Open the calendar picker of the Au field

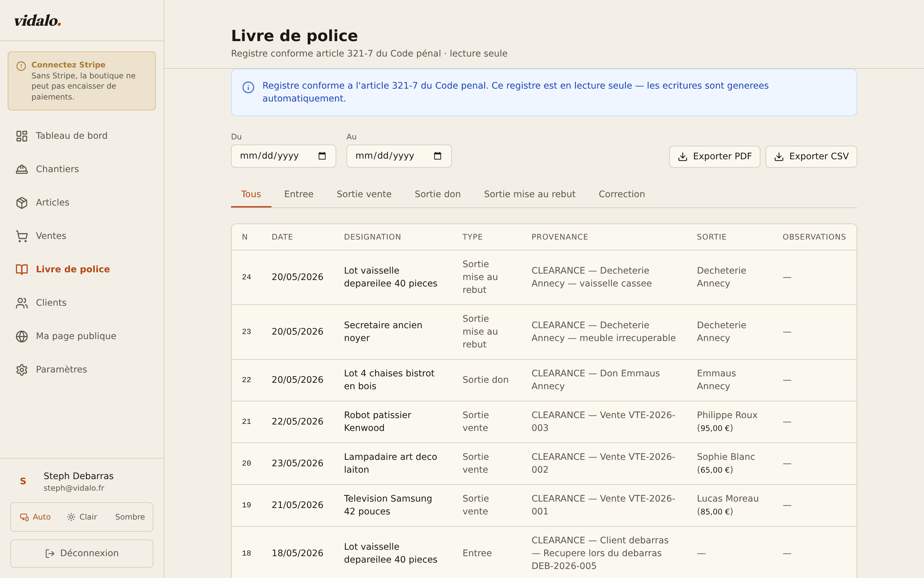click(x=438, y=156)
